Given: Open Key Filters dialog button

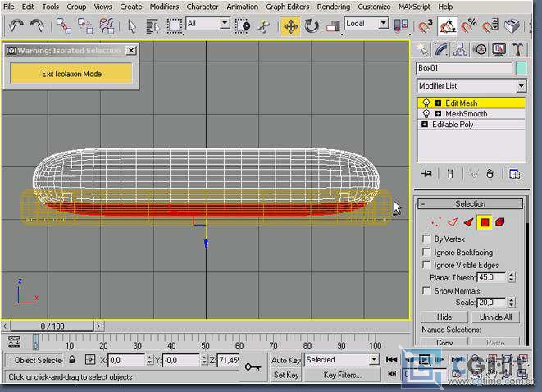Looking at the screenshot, I should click(342, 375).
